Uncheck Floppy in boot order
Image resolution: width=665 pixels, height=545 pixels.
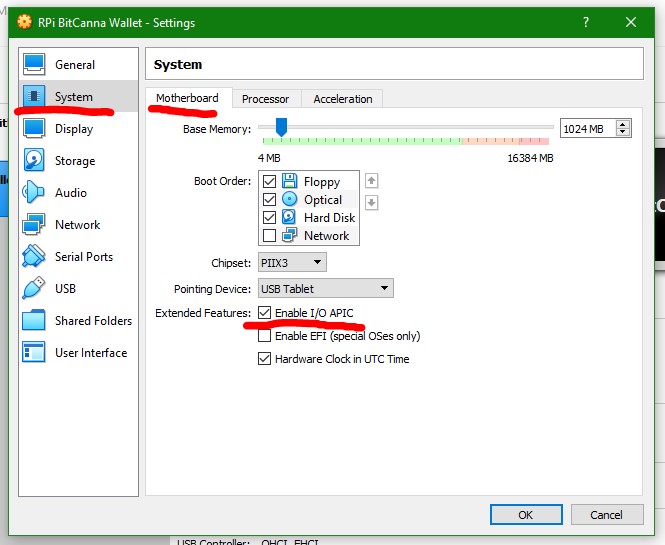pyautogui.click(x=269, y=182)
